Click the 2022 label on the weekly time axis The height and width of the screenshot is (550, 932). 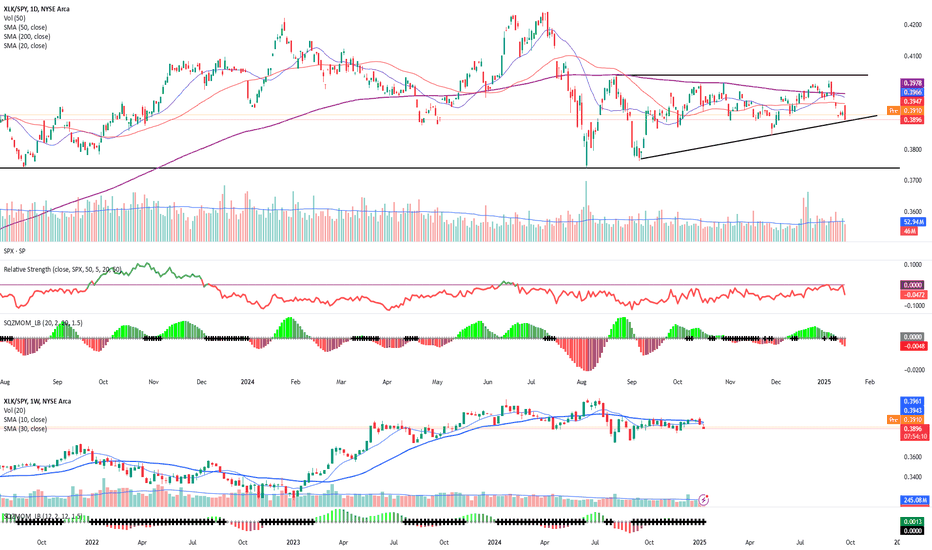pyautogui.click(x=92, y=542)
